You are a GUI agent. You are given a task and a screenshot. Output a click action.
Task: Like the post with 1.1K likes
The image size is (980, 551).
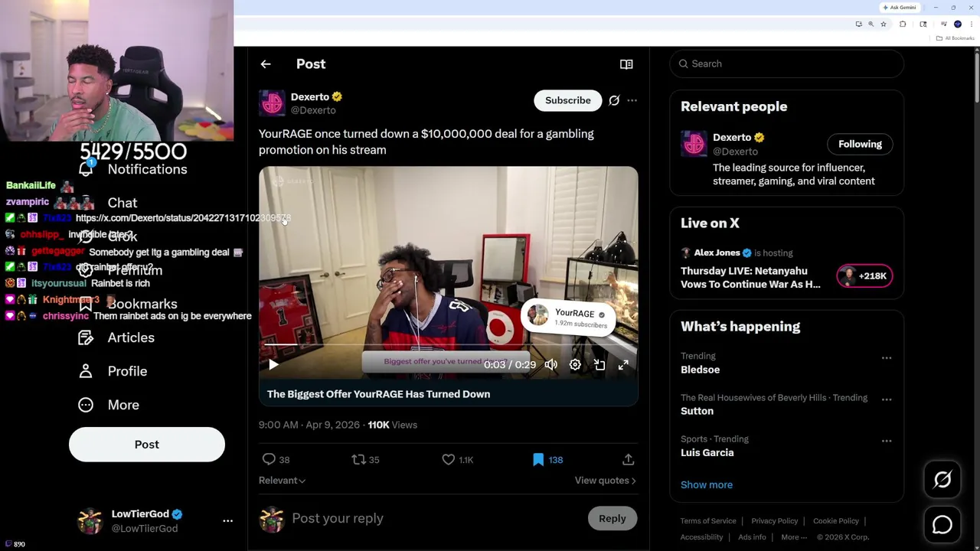pos(457,459)
